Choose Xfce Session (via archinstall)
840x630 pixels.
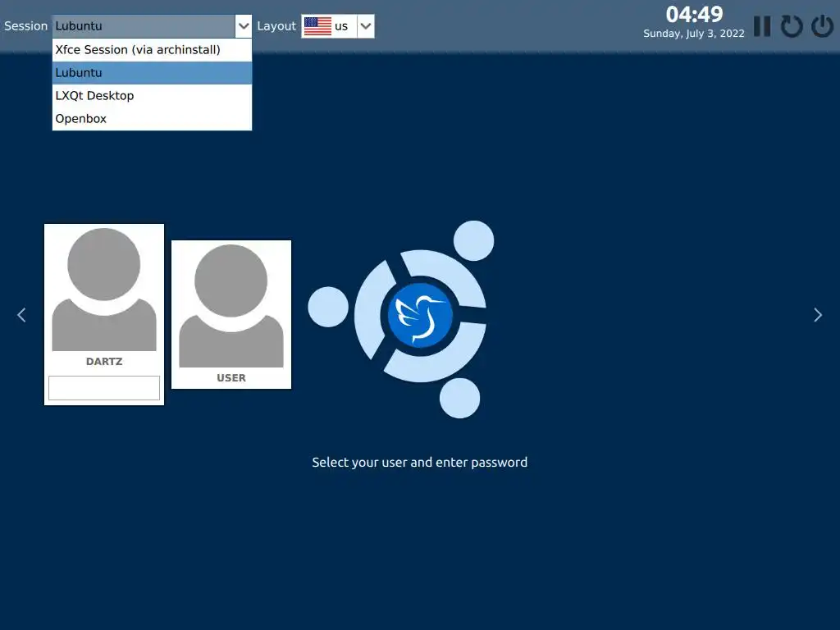(x=152, y=50)
